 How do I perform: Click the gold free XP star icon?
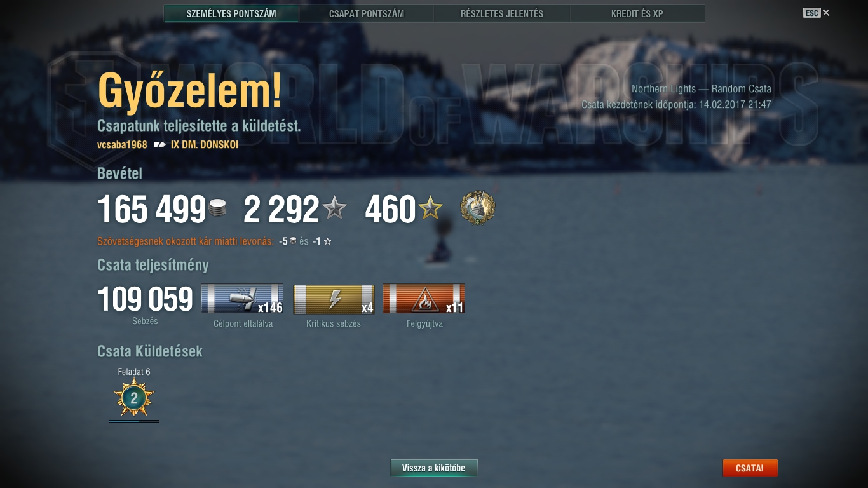coord(430,208)
